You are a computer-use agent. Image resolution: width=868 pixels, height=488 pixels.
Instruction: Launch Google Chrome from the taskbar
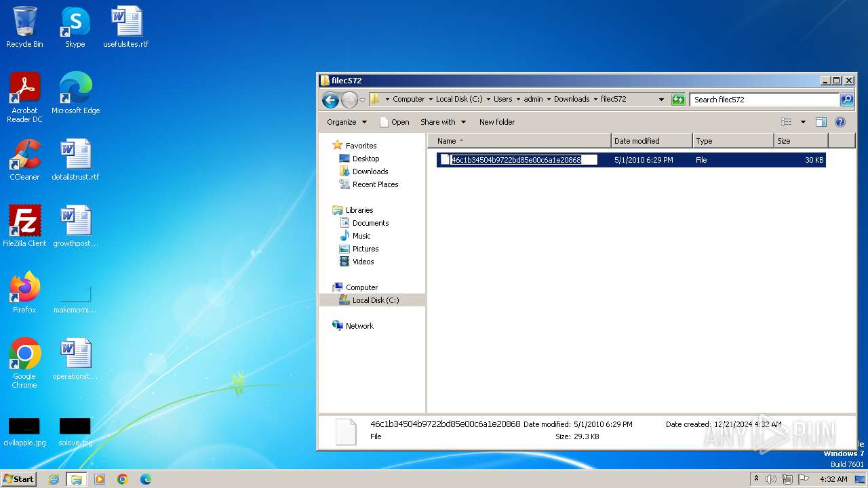pyautogui.click(x=123, y=479)
